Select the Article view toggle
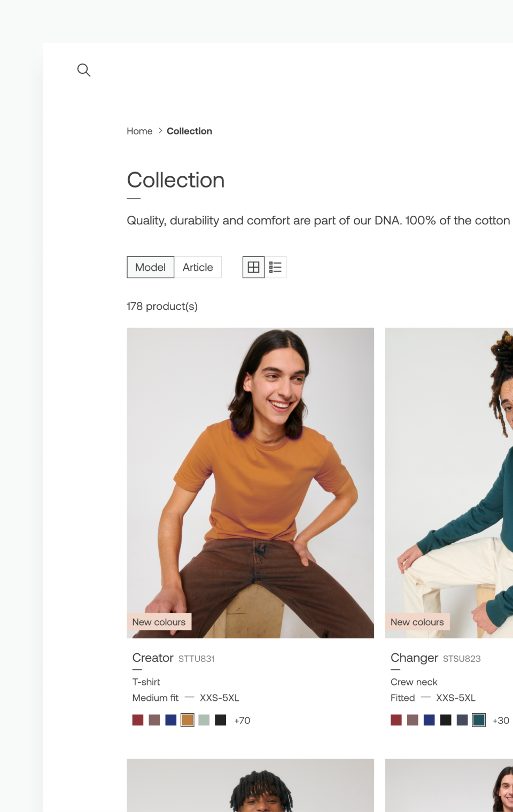The image size is (513, 812). [x=198, y=267]
